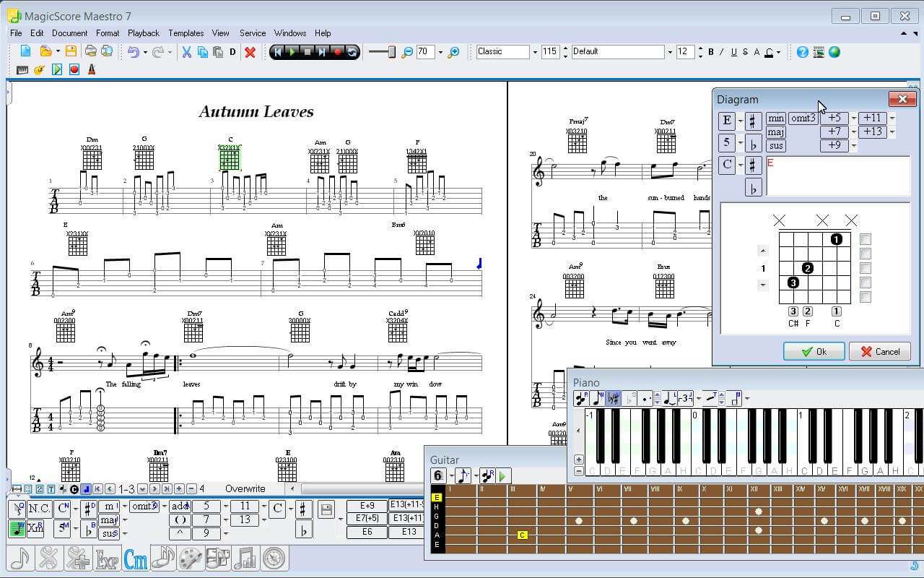Screen dimensions: 924x578
Task: Open the Templates menu
Action: (x=186, y=33)
